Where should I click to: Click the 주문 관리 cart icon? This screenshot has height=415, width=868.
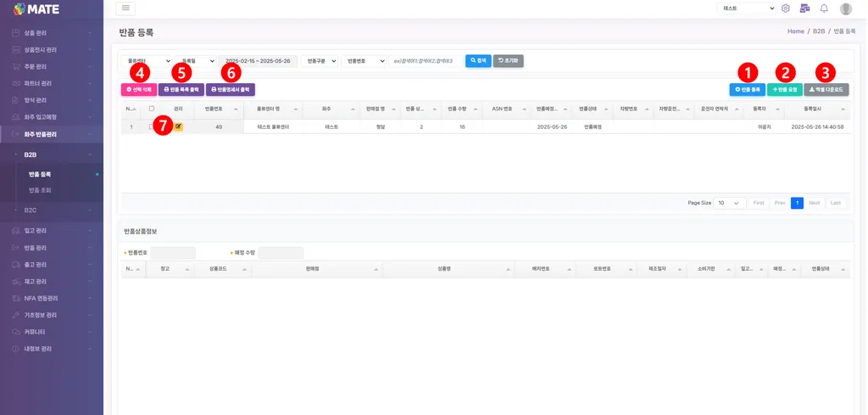pos(16,66)
